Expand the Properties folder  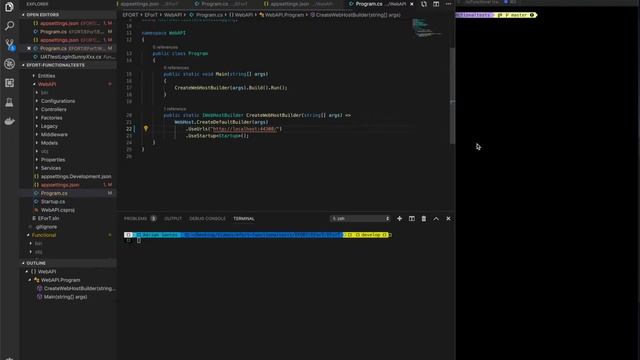[53, 160]
